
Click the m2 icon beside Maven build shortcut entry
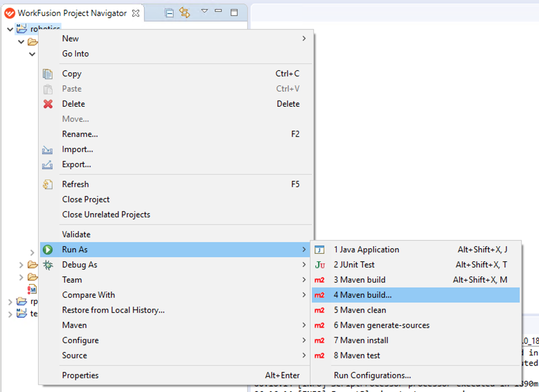(x=319, y=280)
